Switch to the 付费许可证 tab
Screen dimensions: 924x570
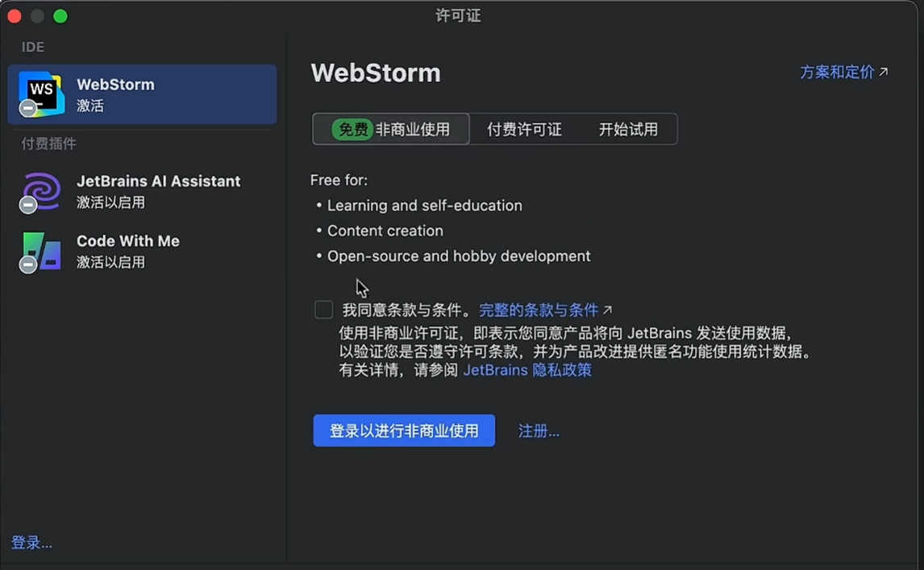click(x=524, y=129)
